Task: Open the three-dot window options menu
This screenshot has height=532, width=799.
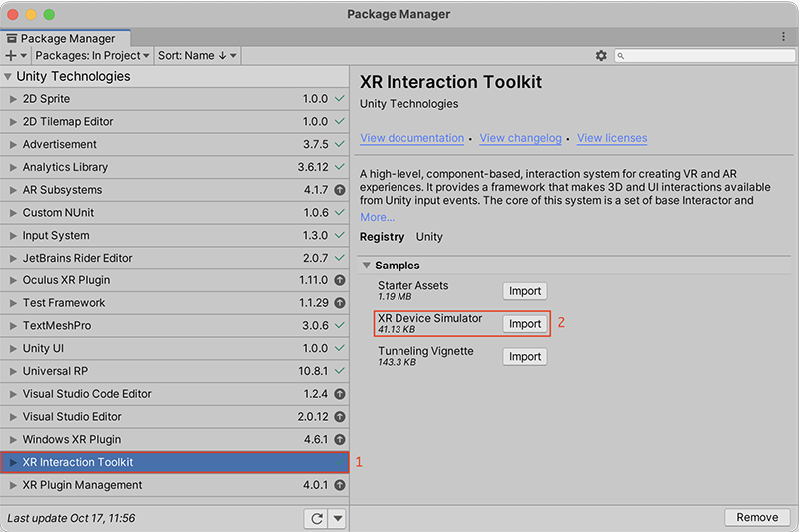Action: click(783, 37)
